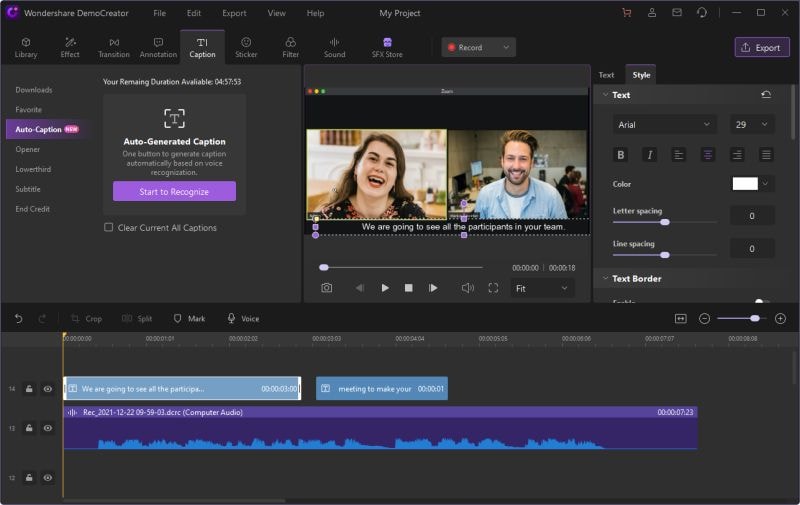Enable Clear Current All Captions checkbox

point(109,228)
